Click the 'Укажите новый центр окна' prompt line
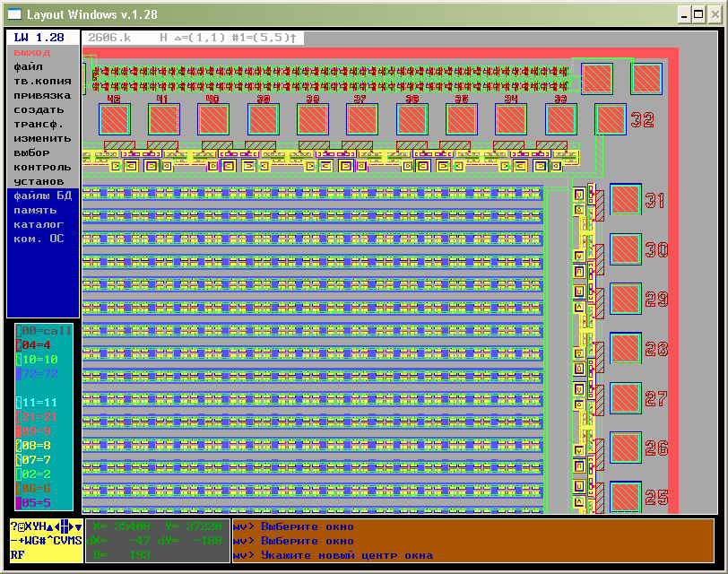 [x=347, y=555]
